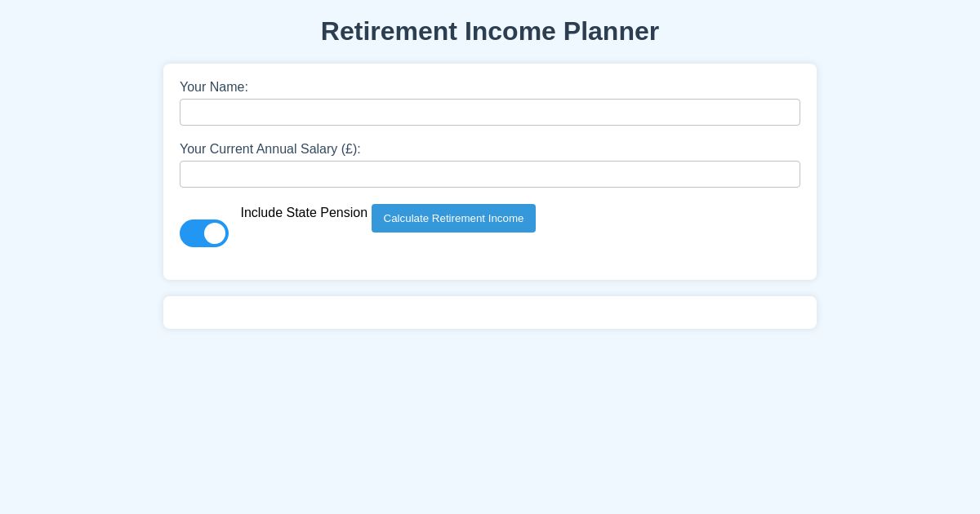Place cursor in the name entry field

pos(490,112)
